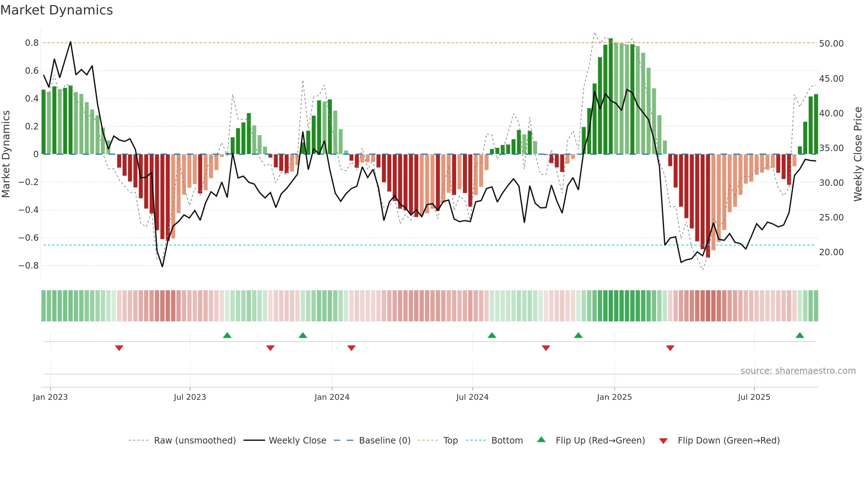Image resolution: width=868 pixels, height=488 pixels.
Task: Click the green flip-up marker just before Jan 2024
Action: (303, 335)
